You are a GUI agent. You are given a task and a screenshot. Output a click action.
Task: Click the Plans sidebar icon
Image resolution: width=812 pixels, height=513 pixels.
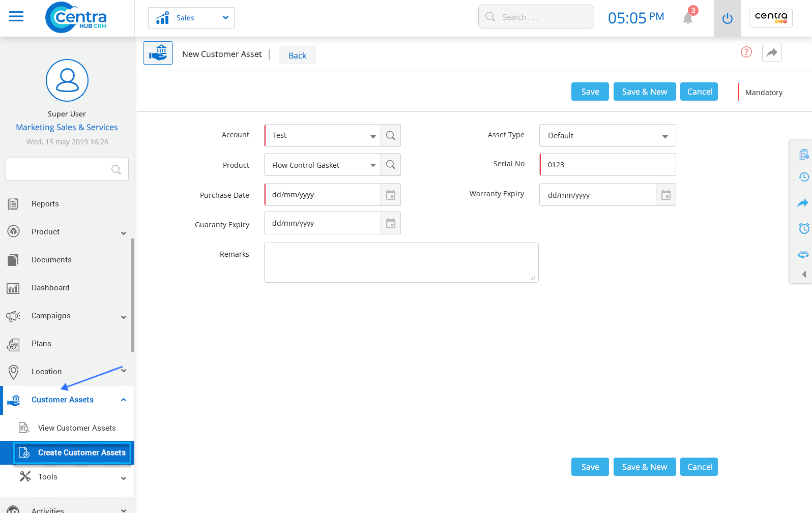pos(13,345)
